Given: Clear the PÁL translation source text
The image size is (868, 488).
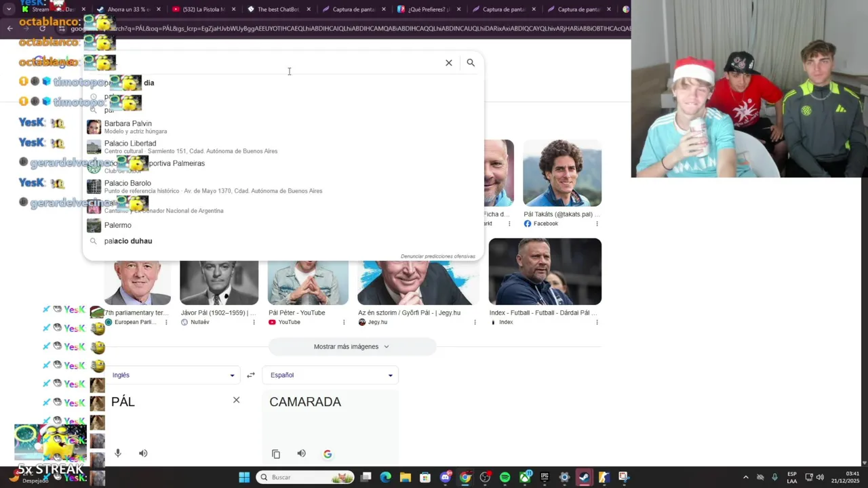Looking at the screenshot, I should point(236,400).
